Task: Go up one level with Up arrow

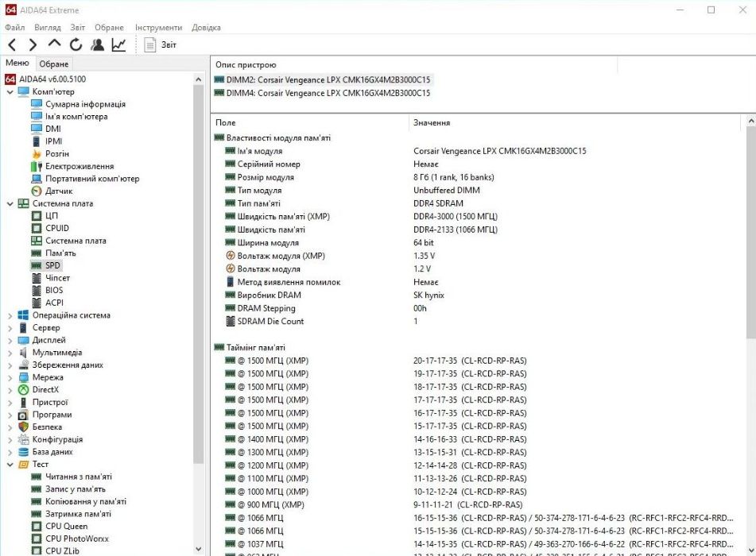Action: [x=54, y=44]
